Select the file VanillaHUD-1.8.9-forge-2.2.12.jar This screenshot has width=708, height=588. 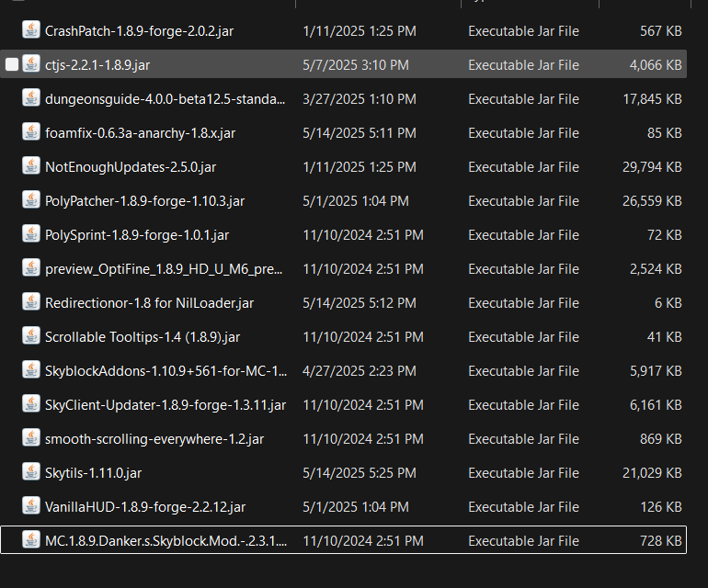[x=145, y=507]
